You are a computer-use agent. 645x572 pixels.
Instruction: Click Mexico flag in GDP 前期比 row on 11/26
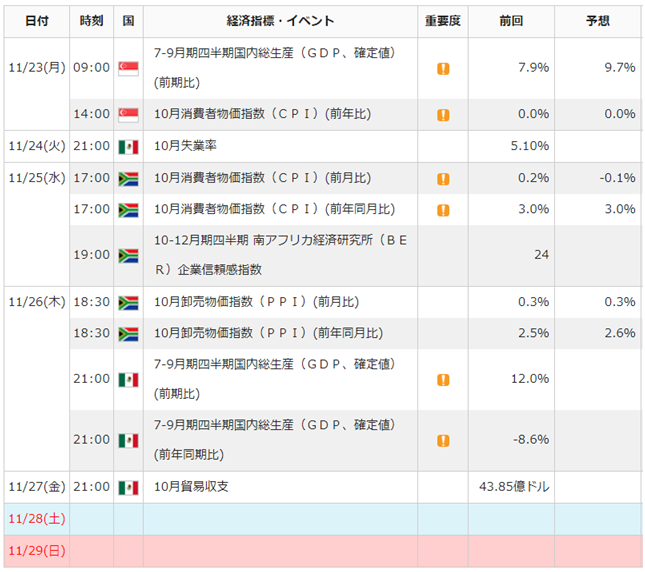point(128,380)
